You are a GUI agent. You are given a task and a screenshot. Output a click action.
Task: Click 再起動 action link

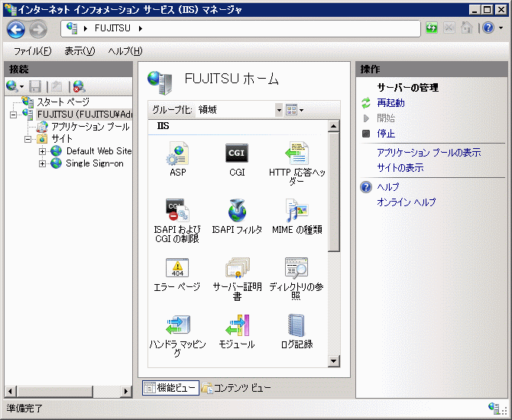click(x=390, y=103)
